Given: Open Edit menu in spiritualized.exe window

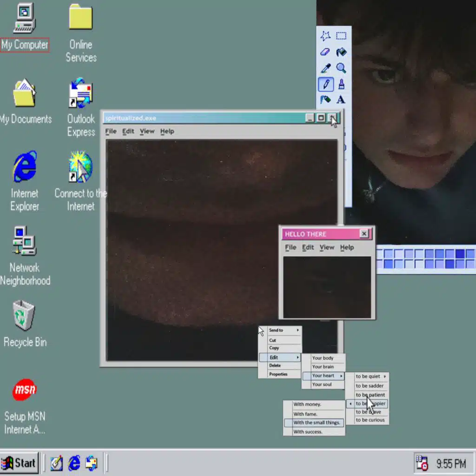Looking at the screenshot, I should click(128, 132).
